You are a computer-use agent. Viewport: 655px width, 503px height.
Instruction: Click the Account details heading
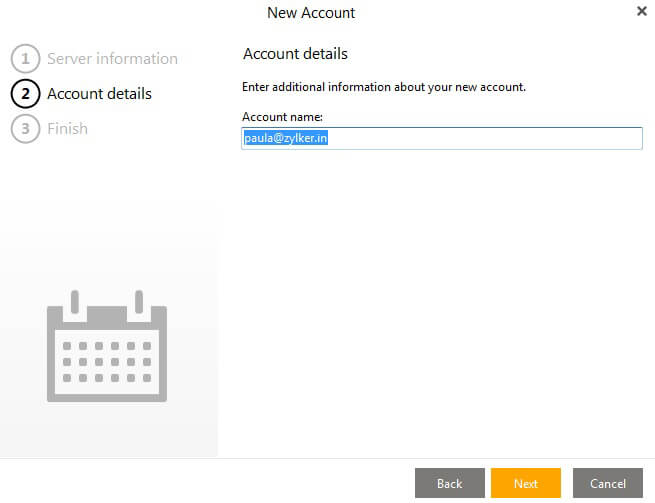pos(295,54)
